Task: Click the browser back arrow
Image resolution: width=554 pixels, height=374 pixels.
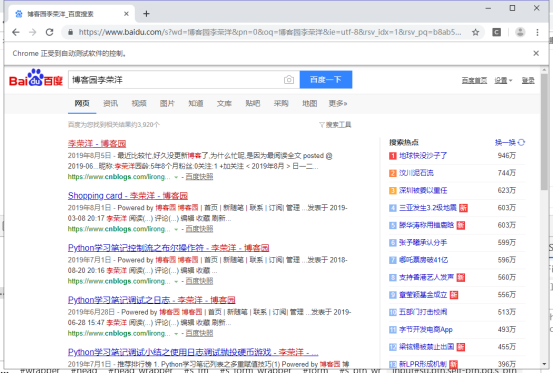Action: 16,32
